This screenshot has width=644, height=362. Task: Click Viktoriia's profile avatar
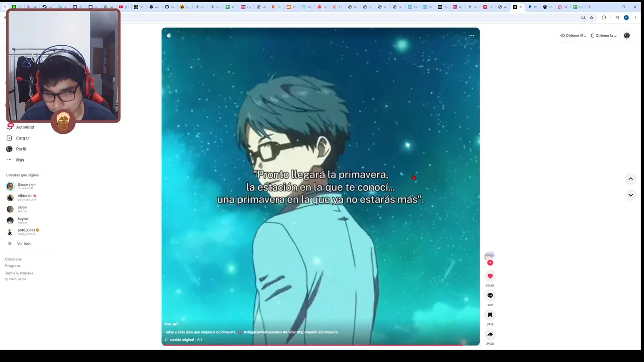[10, 198]
